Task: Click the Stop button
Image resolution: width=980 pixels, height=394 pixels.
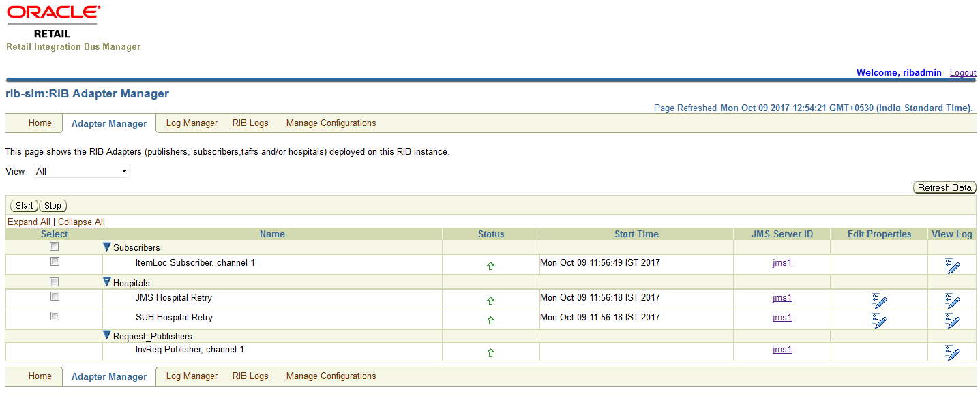Action: (x=53, y=206)
